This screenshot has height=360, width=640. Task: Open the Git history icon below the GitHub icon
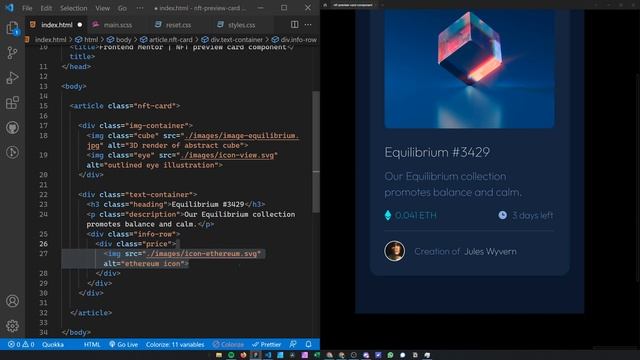[x=12, y=152]
